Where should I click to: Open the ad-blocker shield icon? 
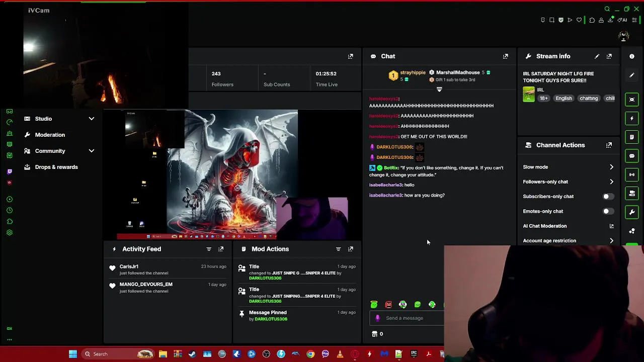[561, 20]
